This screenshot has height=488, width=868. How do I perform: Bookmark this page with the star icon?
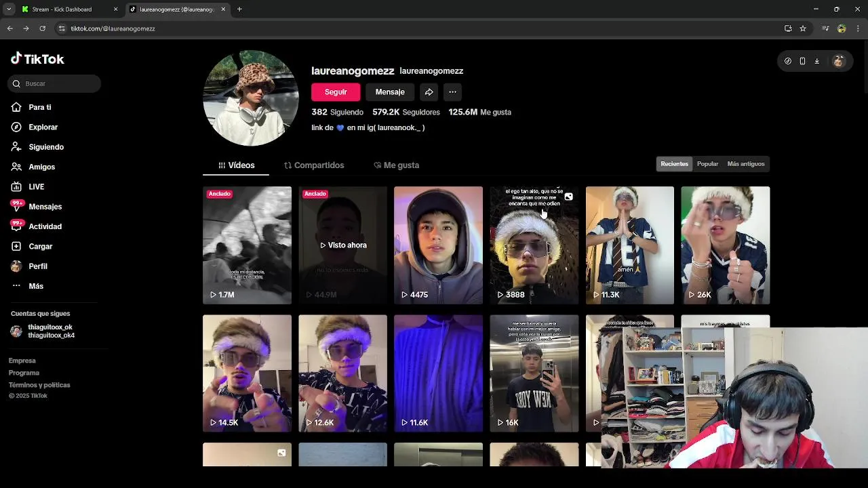(803, 28)
